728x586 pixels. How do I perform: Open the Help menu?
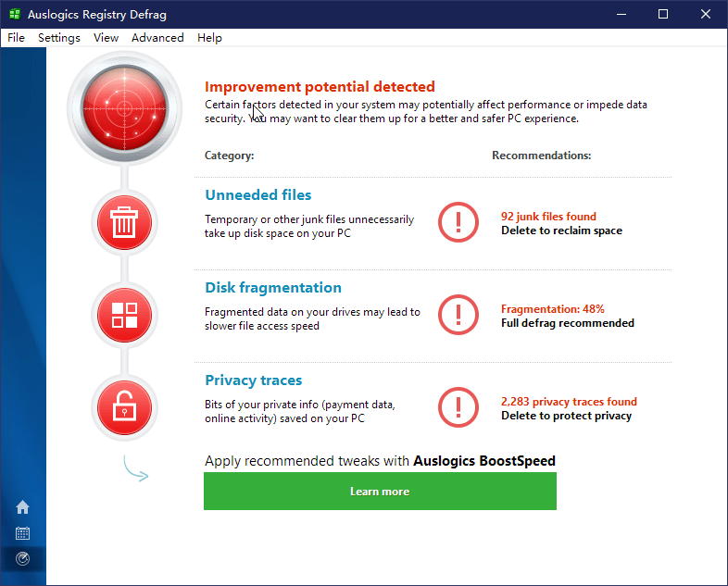209,38
